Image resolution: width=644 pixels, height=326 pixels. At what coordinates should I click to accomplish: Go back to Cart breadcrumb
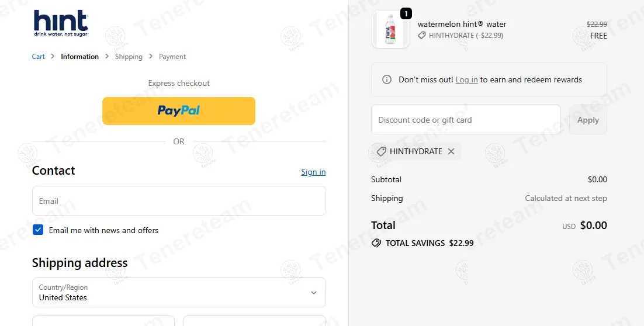[x=38, y=57]
